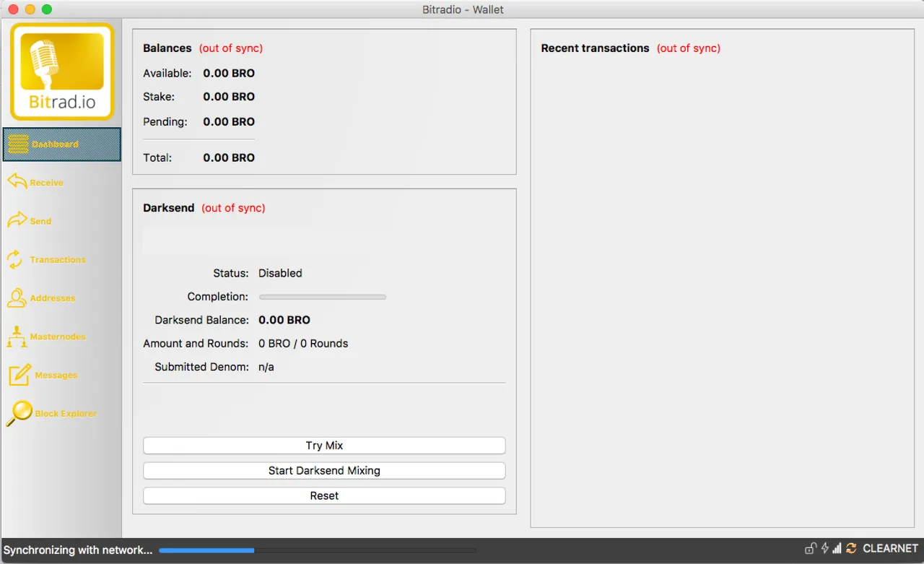Click the blue network synchronization progress bar
The height and width of the screenshot is (564, 924).
(318, 550)
